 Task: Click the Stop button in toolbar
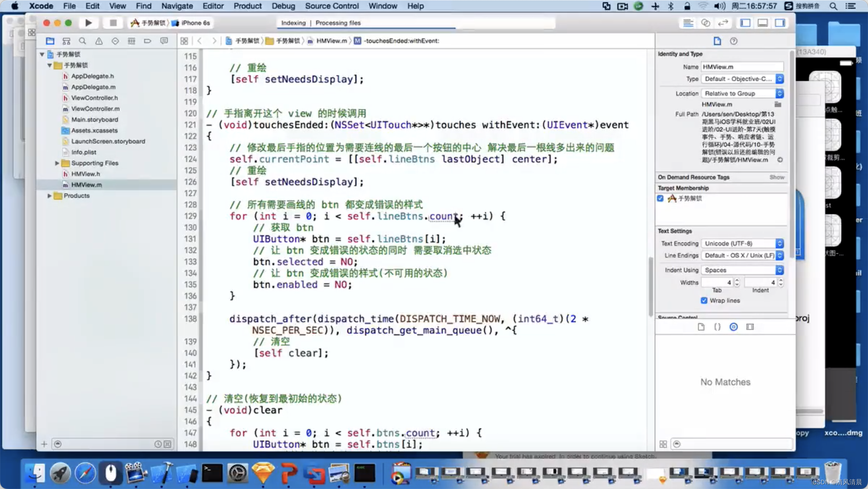113,23
